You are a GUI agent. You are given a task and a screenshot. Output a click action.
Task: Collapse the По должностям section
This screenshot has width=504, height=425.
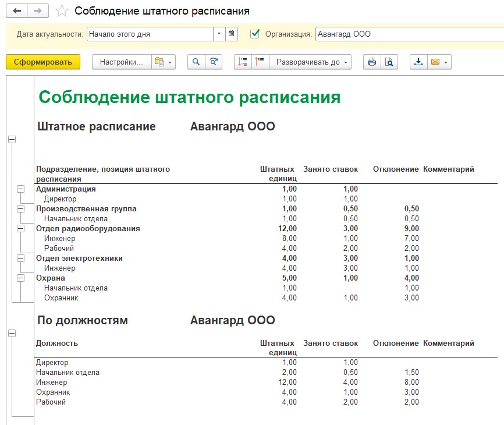coord(12,334)
